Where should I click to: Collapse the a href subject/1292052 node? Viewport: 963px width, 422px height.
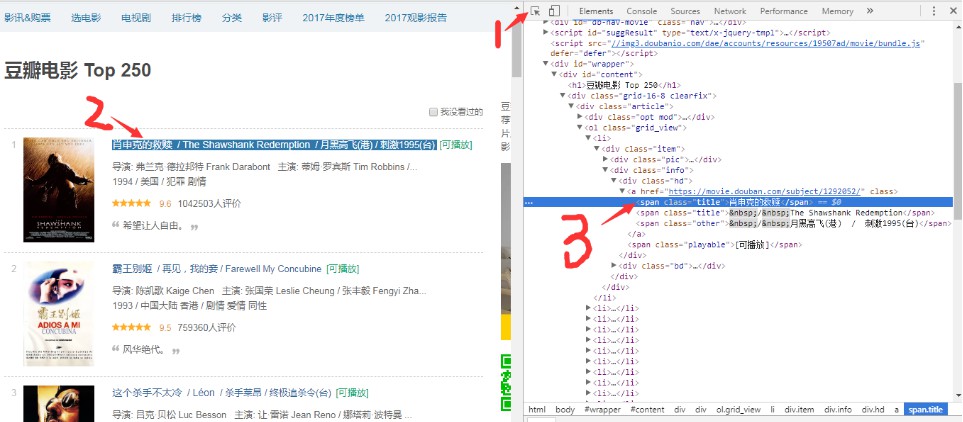point(623,192)
